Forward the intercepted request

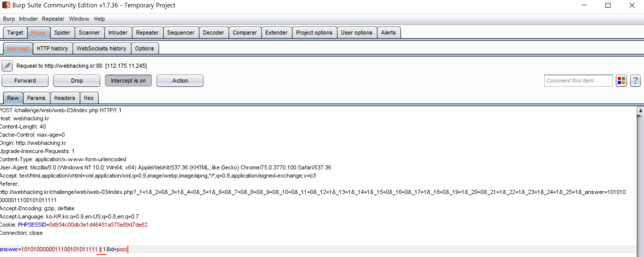[25, 80]
